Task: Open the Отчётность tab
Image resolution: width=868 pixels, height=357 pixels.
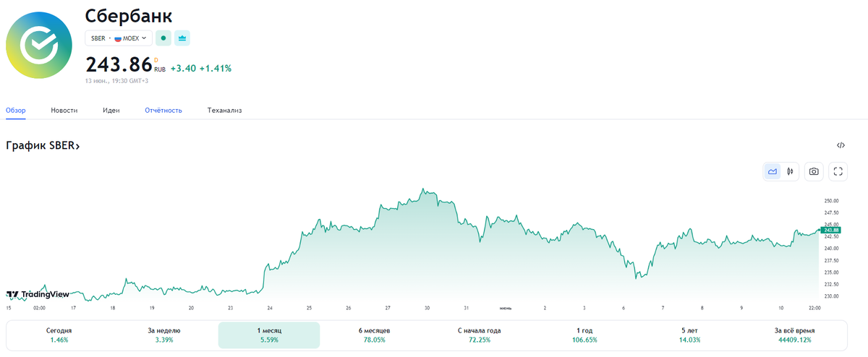Action: 163,111
